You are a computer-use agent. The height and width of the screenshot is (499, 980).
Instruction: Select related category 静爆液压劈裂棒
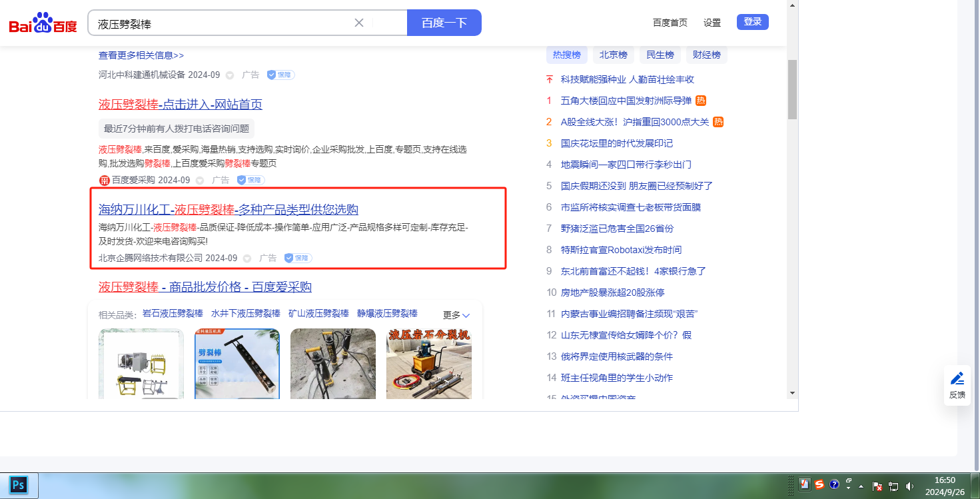pyautogui.click(x=387, y=313)
